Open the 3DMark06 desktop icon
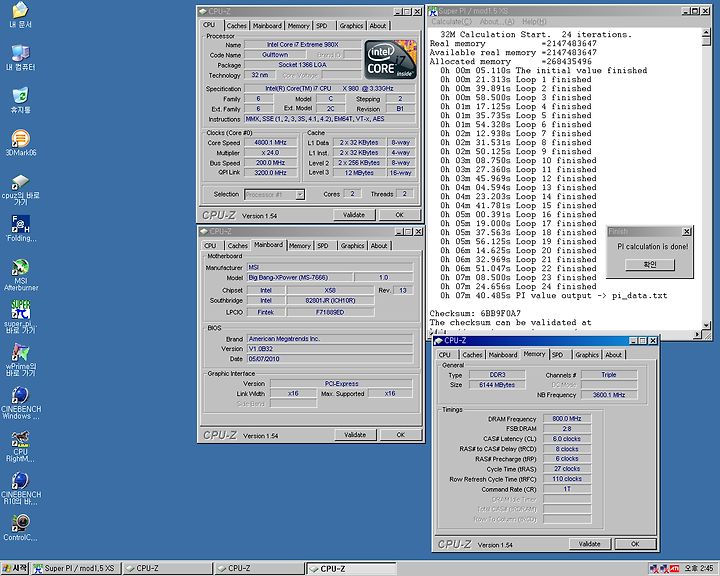The image size is (720, 576). coord(21,143)
